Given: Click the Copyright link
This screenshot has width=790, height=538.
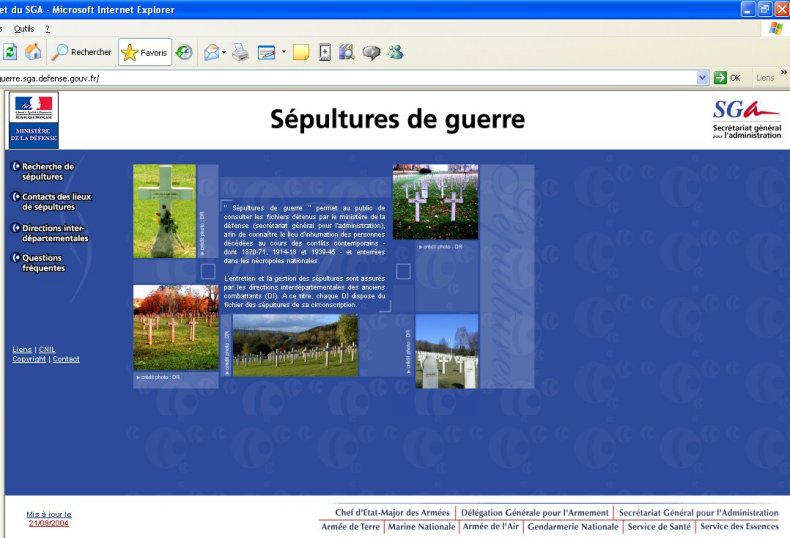Looking at the screenshot, I should coord(29,359).
